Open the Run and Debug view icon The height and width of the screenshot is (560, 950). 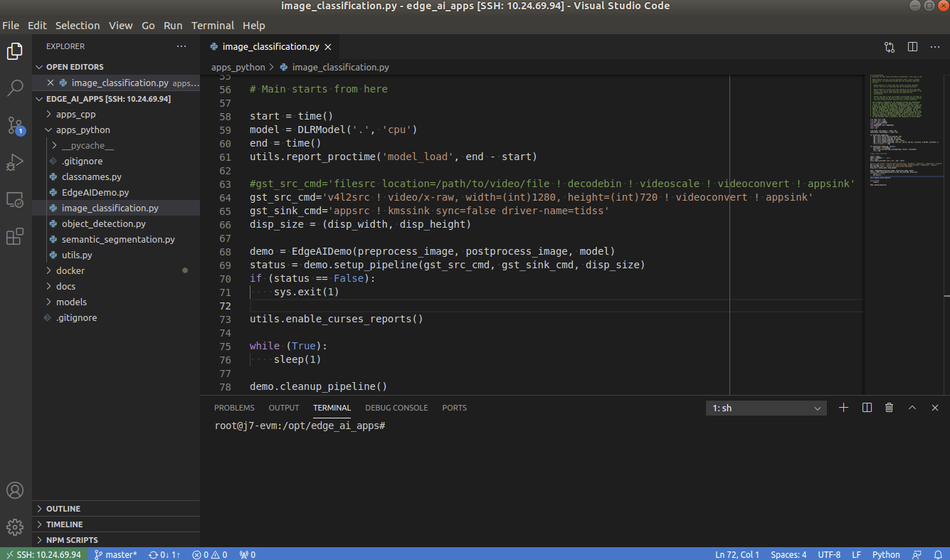[x=15, y=162]
